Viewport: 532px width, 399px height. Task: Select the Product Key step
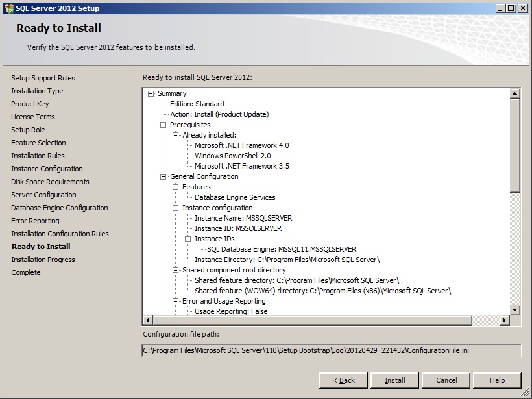(x=30, y=104)
